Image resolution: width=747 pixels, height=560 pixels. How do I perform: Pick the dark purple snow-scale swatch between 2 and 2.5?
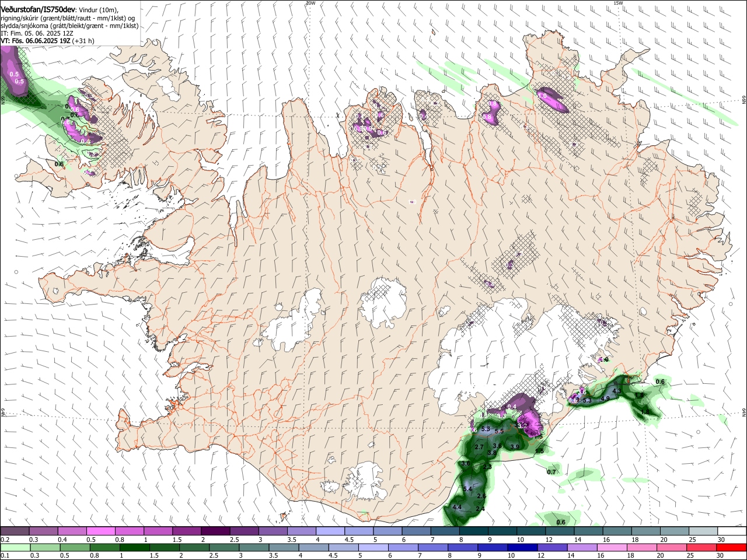215,531
